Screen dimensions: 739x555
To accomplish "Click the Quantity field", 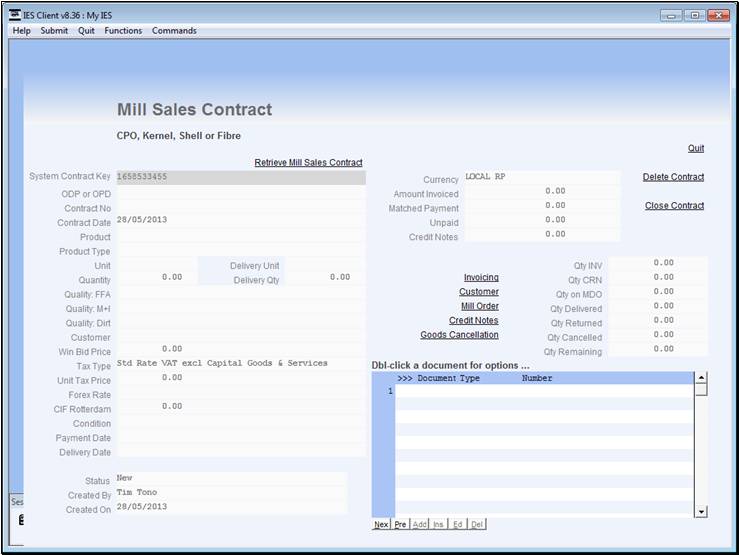I will (x=156, y=278).
